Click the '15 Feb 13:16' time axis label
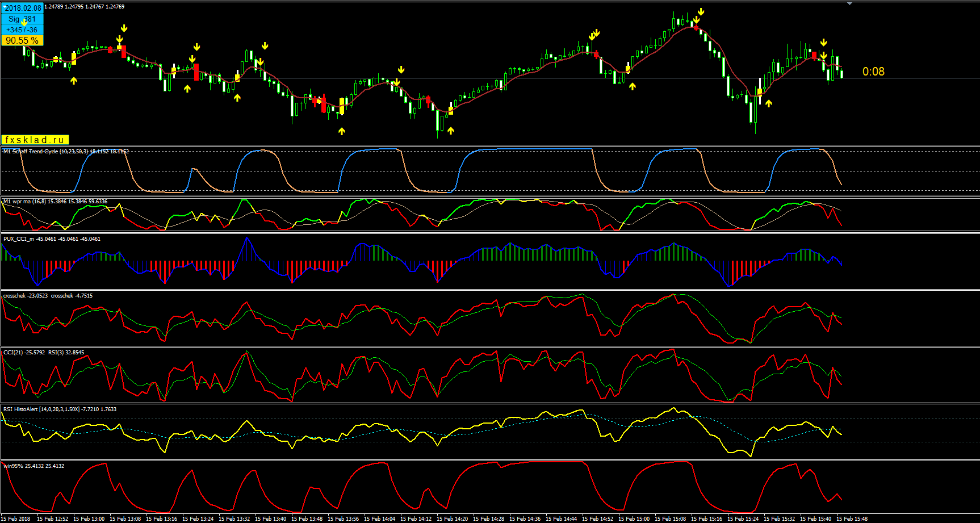The image size is (980, 523). 161,519
